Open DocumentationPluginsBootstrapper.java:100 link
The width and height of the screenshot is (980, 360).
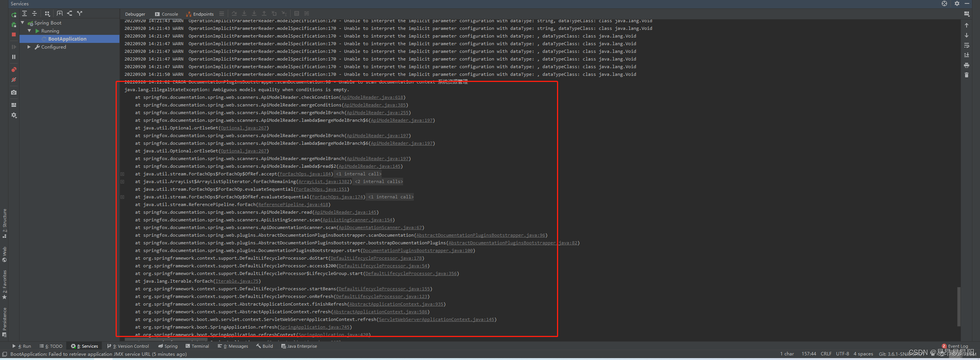coord(418,250)
